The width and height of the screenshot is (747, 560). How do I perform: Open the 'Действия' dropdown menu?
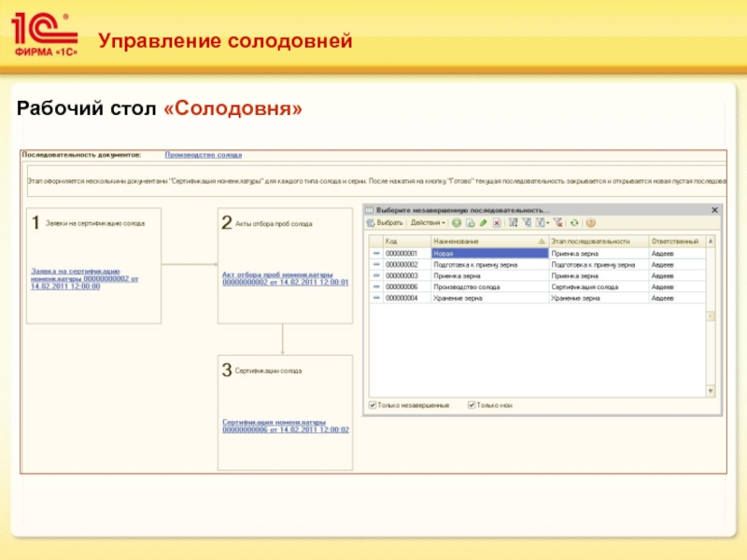tap(428, 223)
